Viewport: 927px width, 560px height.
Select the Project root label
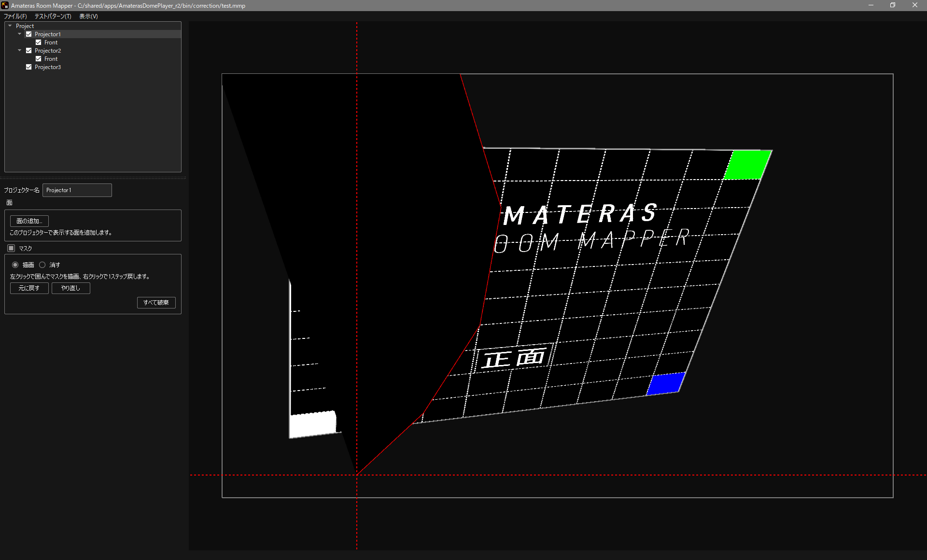tap(25, 26)
